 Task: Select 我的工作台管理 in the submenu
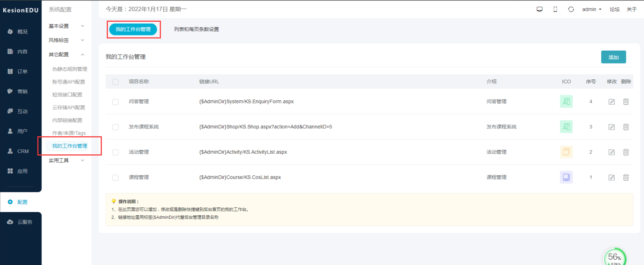(x=70, y=146)
